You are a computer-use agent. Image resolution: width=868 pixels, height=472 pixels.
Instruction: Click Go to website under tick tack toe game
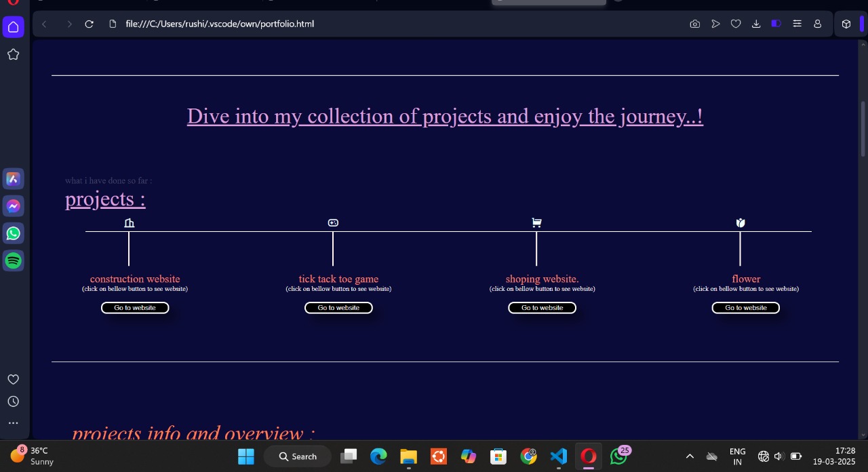coord(338,308)
